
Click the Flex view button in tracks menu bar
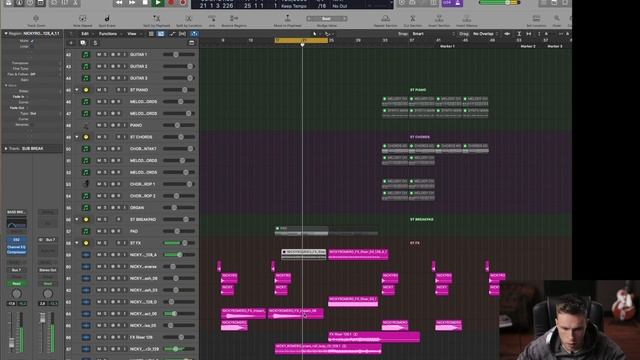coord(182,34)
